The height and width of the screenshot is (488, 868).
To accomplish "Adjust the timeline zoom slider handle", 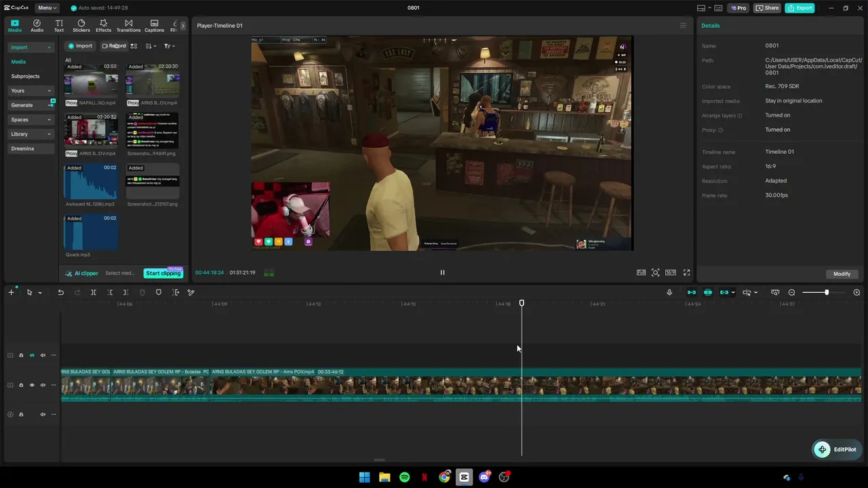I will tap(826, 292).
